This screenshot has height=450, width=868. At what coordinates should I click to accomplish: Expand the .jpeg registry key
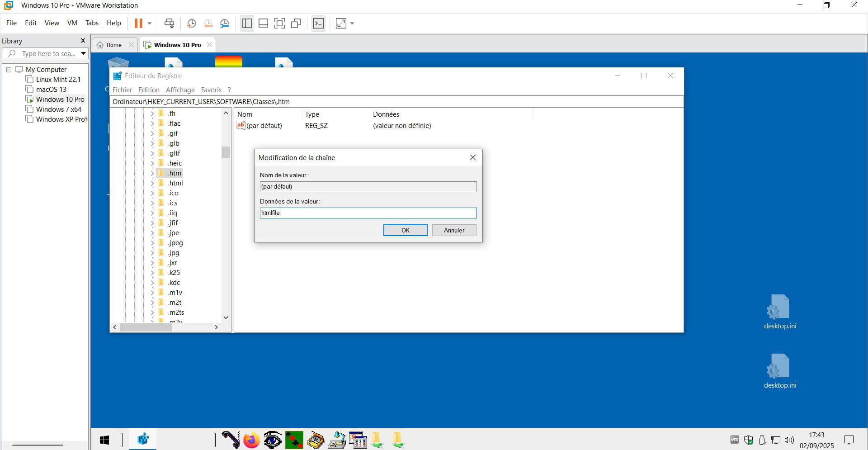click(152, 243)
